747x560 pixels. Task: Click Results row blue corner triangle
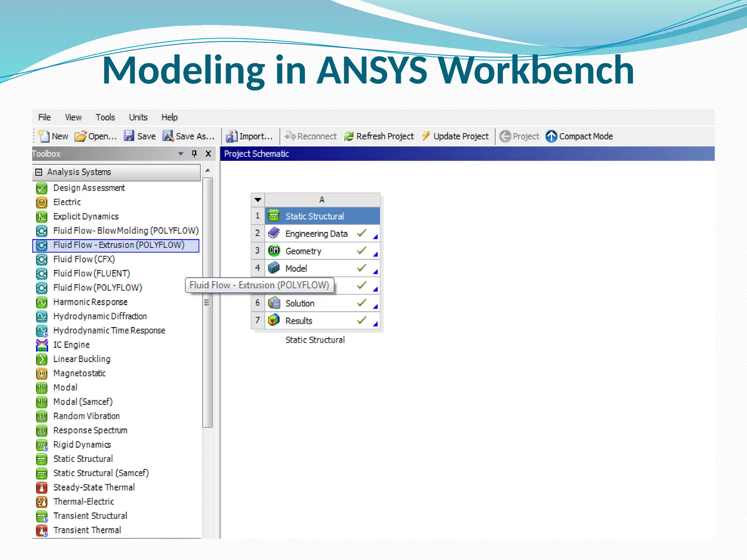pyautogui.click(x=375, y=324)
